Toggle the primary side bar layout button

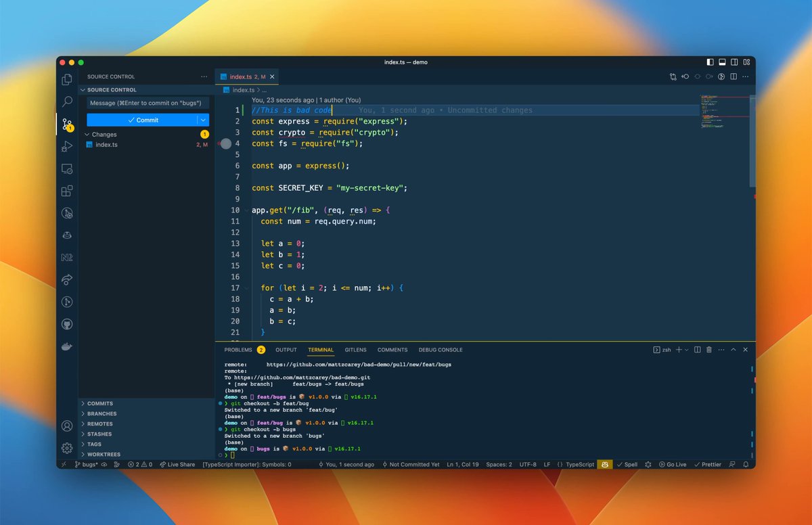[x=710, y=62]
